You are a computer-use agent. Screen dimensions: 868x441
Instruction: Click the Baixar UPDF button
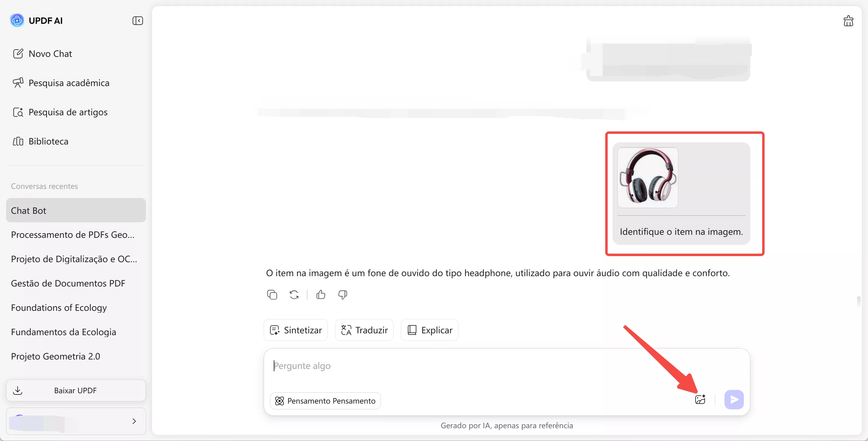coord(75,390)
